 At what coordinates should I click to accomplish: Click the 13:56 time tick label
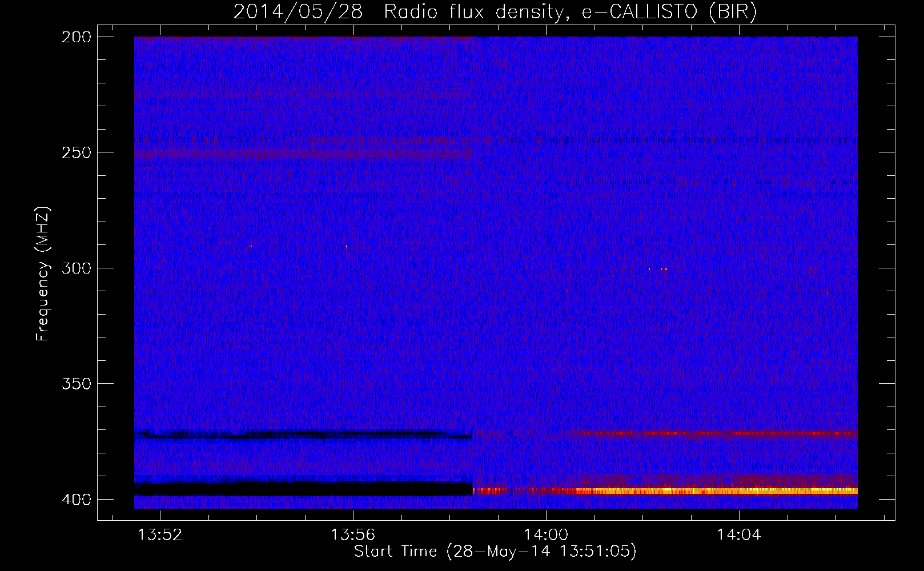click(x=353, y=534)
